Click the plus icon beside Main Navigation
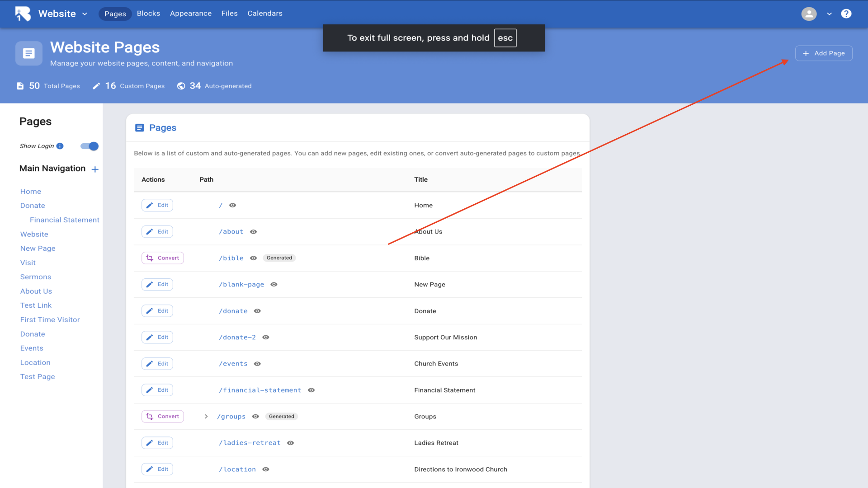868x488 pixels. pos(95,169)
